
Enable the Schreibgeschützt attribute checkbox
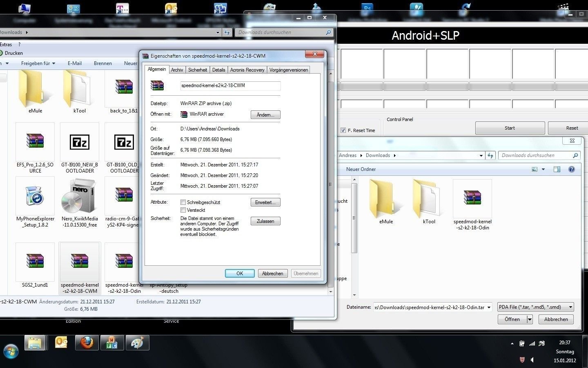(x=183, y=202)
